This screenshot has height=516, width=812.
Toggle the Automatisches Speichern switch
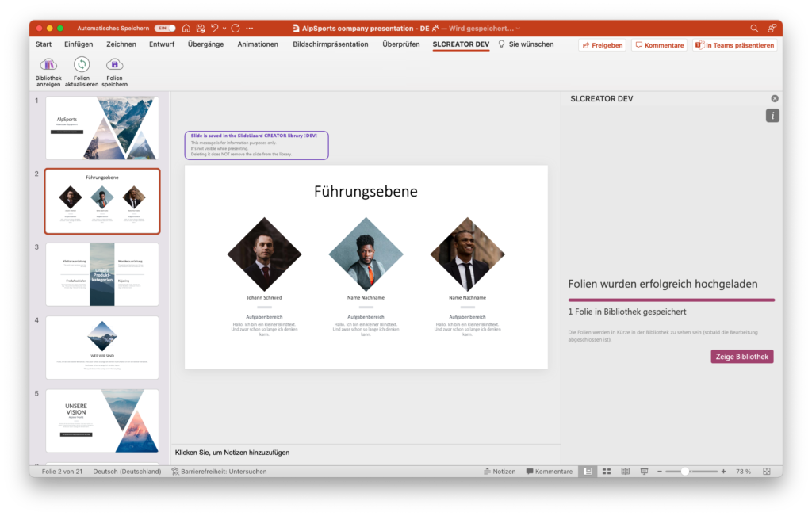click(165, 29)
